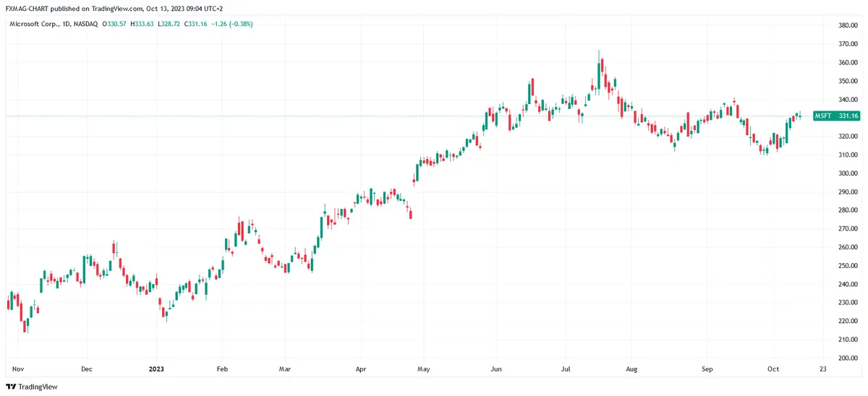The image size is (868, 396).
Task: Click the 260.00 price axis label
Action: [x=848, y=247]
